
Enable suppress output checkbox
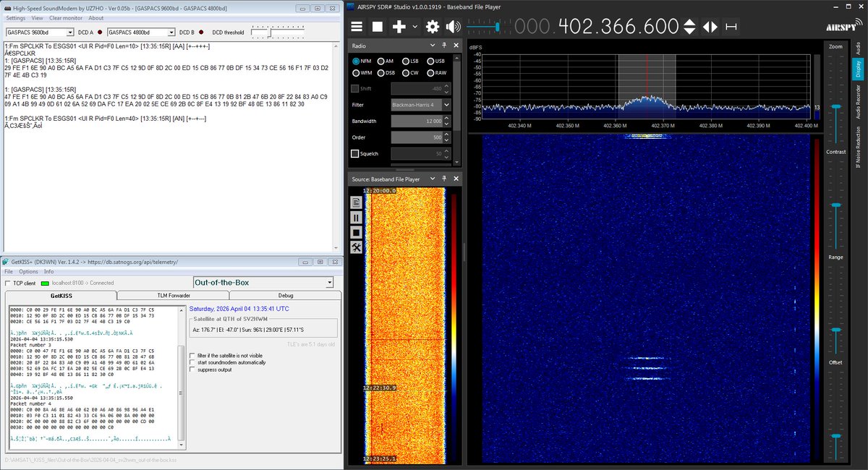(x=192, y=369)
